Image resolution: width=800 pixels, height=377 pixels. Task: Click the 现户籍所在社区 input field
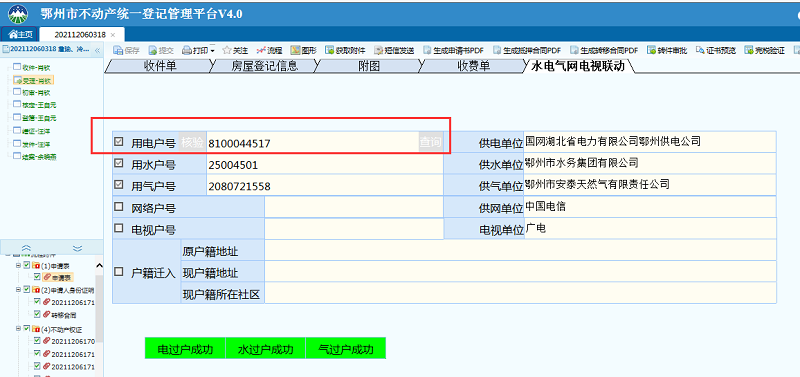coord(520,293)
